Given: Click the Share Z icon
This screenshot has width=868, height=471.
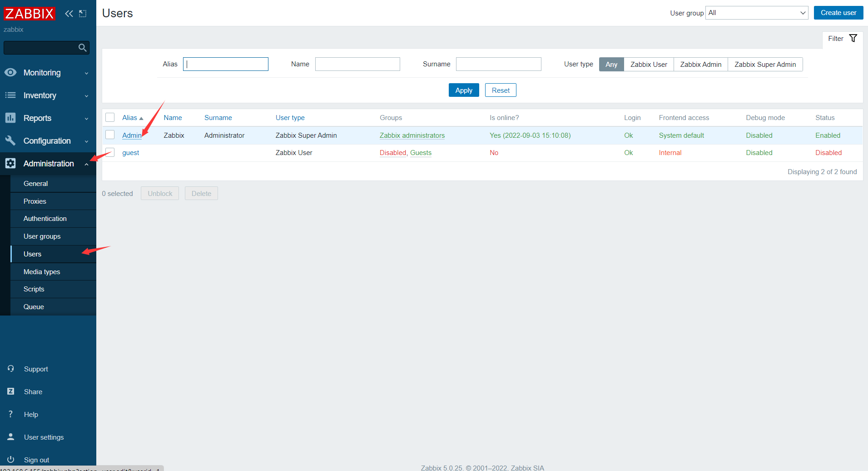Looking at the screenshot, I should [11, 391].
